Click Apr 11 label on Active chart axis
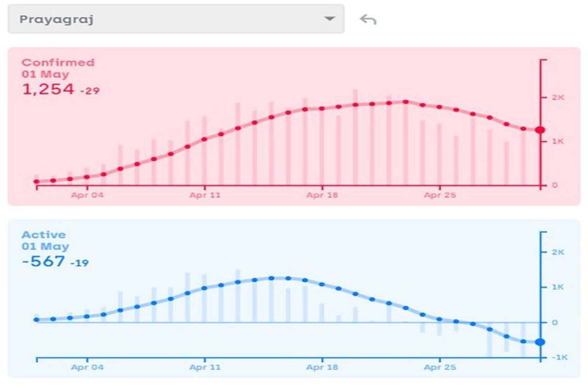588x388 pixels. pyautogui.click(x=205, y=367)
